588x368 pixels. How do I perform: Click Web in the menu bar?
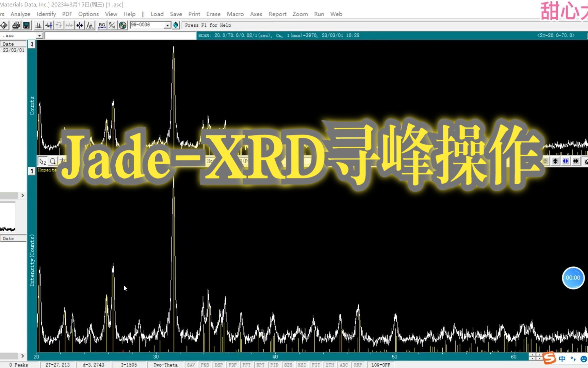pyautogui.click(x=336, y=14)
